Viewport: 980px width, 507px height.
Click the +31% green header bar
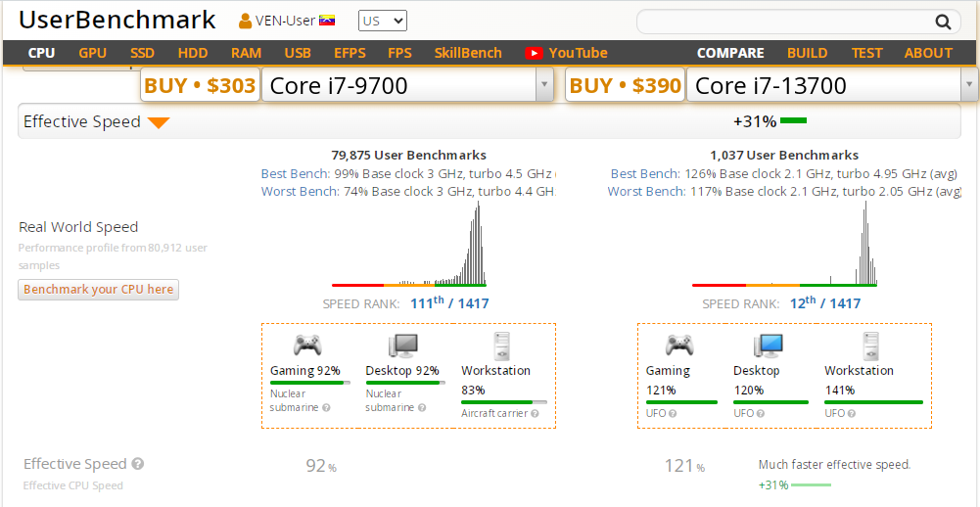click(x=793, y=120)
